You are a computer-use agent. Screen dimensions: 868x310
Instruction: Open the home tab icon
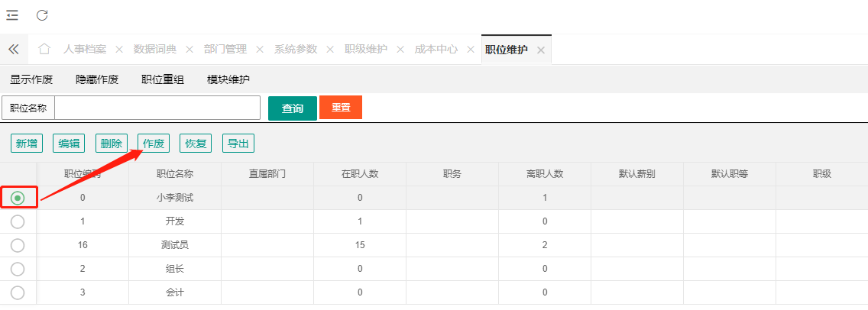click(x=44, y=49)
